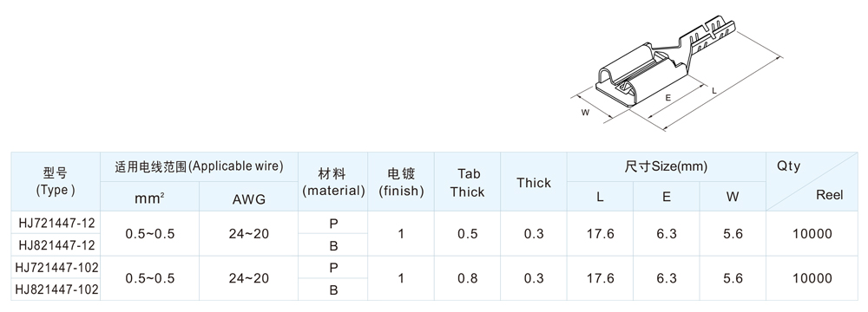Click the HJ821447-102 model number
The width and height of the screenshot is (868, 312).
point(56,289)
